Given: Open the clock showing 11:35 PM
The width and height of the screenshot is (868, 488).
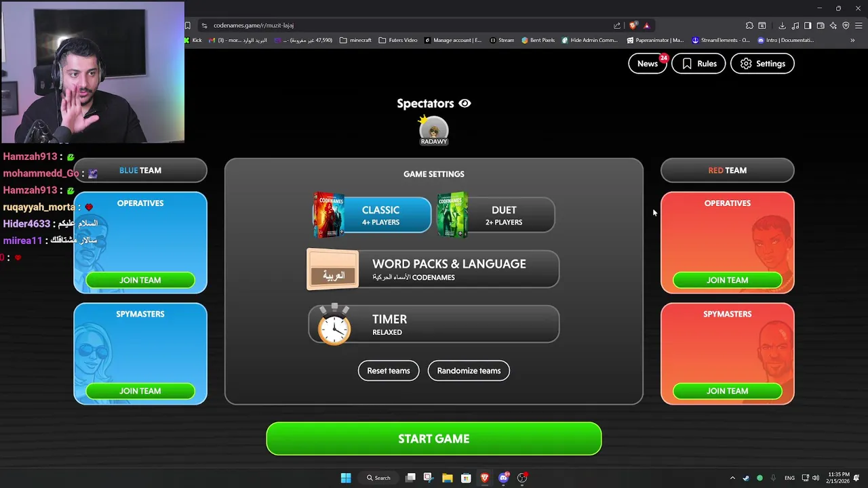Looking at the screenshot, I should [x=837, y=478].
